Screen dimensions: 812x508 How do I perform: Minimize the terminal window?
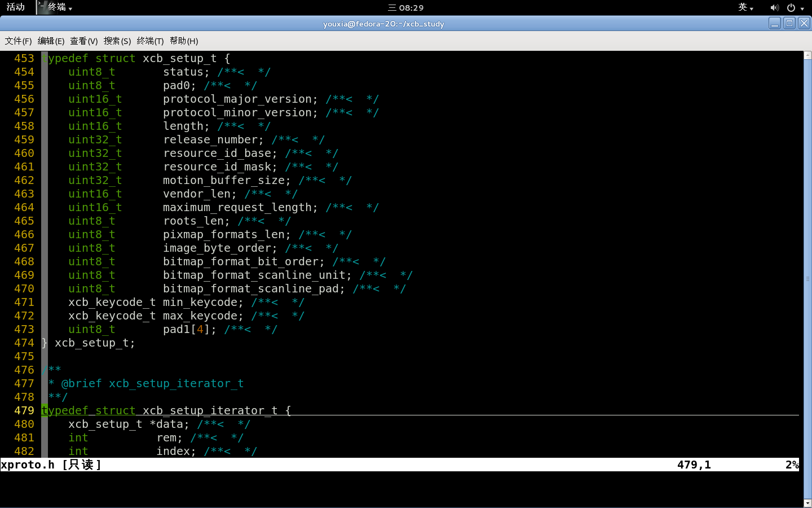point(775,23)
